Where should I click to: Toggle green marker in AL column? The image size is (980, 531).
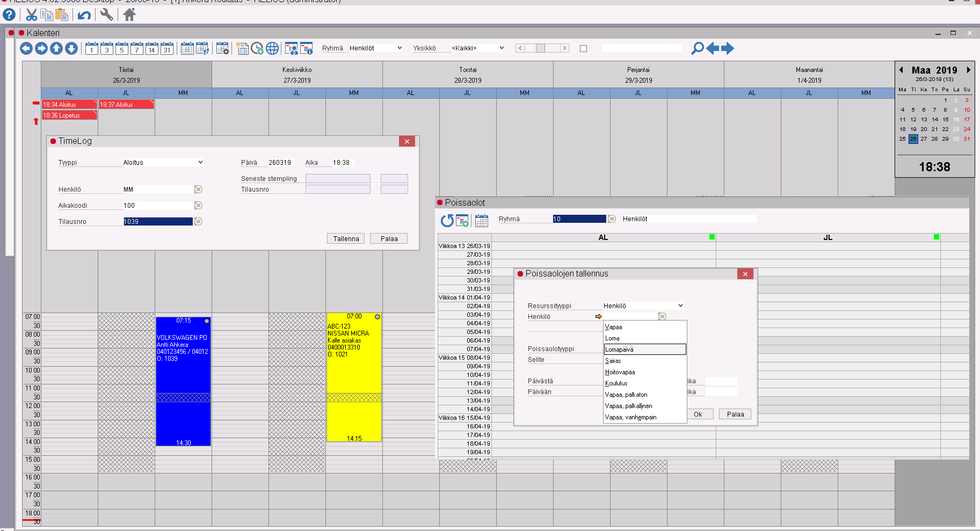(712, 237)
